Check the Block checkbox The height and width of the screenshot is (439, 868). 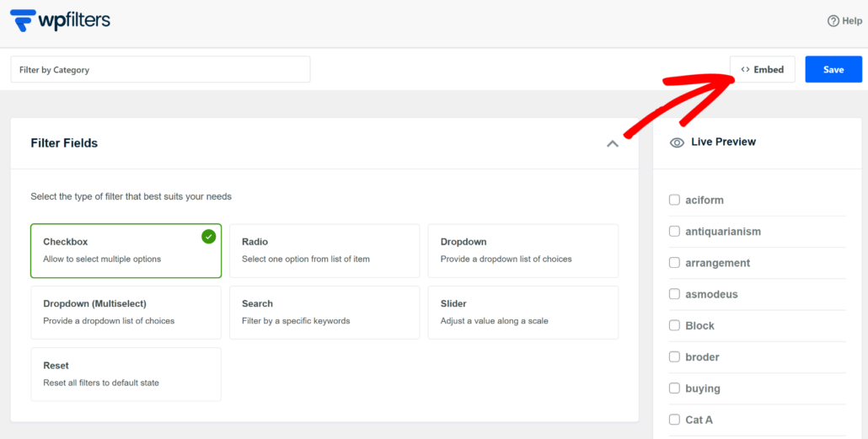tap(674, 325)
